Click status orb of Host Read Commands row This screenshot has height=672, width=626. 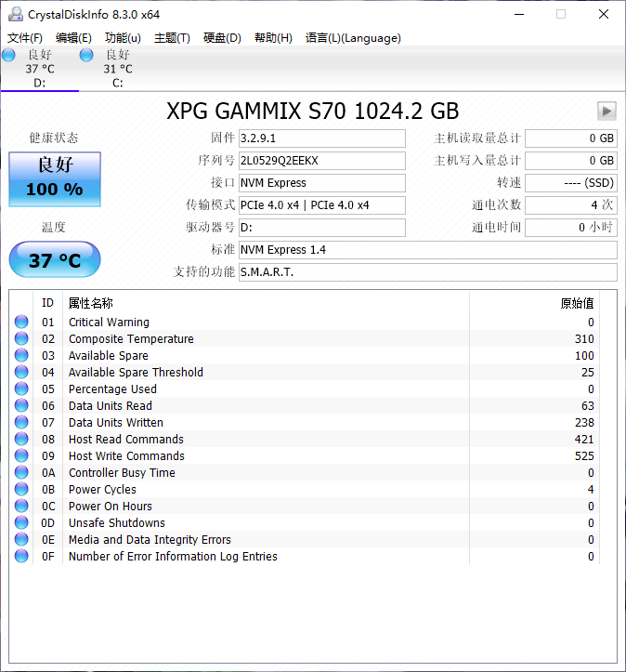[x=21, y=439]
